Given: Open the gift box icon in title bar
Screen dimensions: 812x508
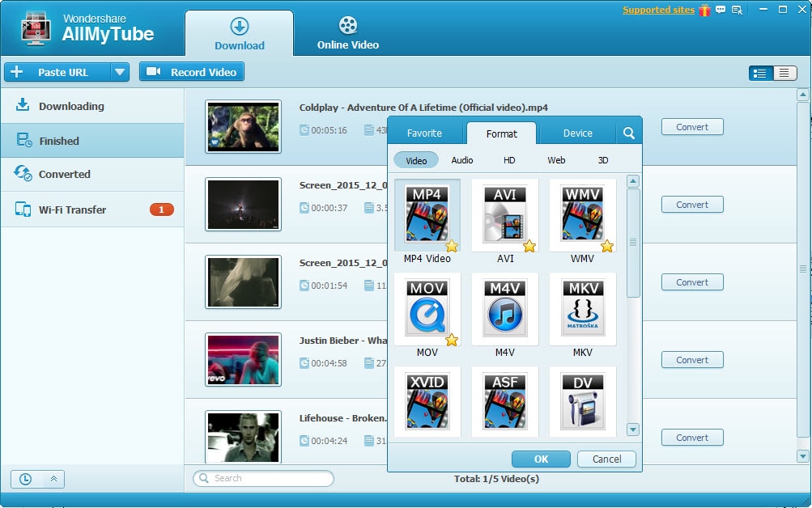Looking at the screenshot, I should point(704,10).
